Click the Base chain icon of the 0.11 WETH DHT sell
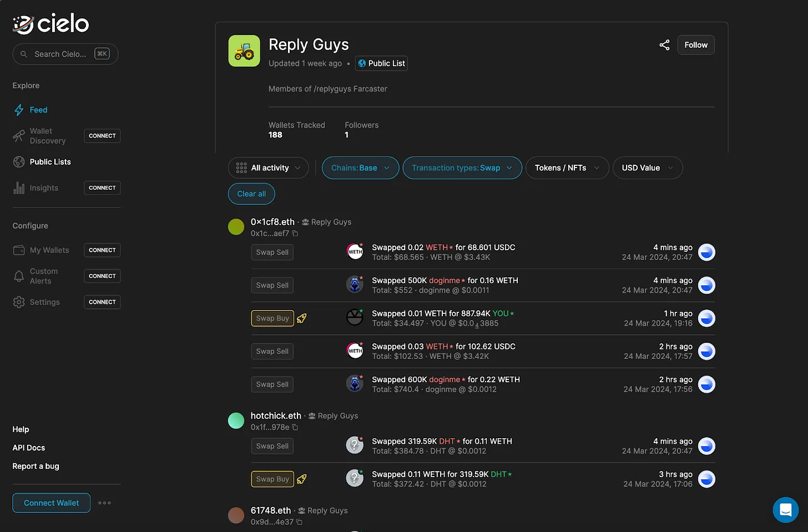 tap(706, 446)
